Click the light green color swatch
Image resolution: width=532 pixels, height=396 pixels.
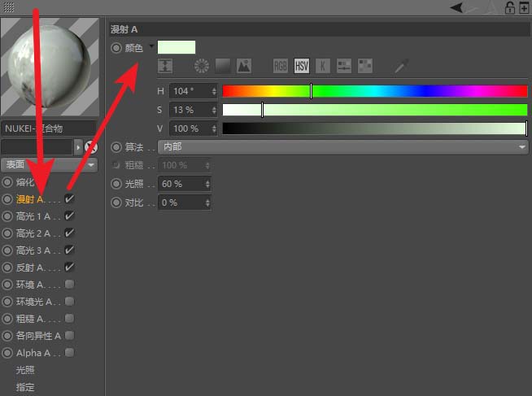177,47
